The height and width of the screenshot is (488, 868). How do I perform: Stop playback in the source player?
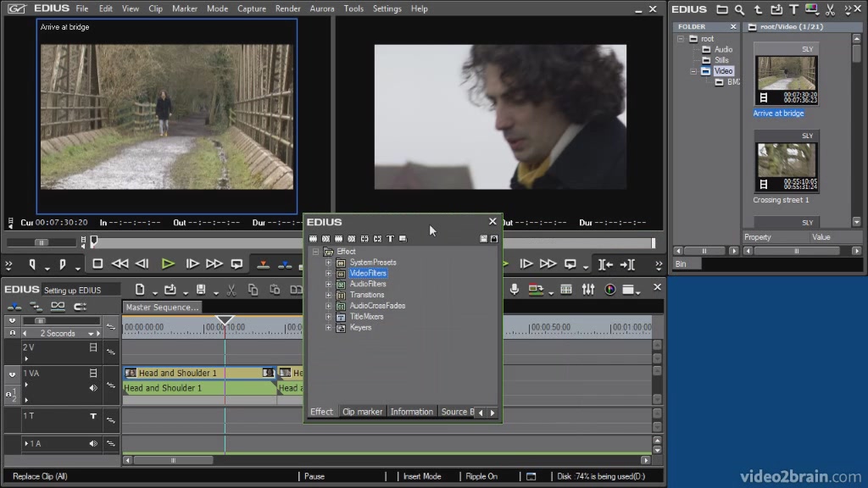pyautogui.click(x=97, y=264)
